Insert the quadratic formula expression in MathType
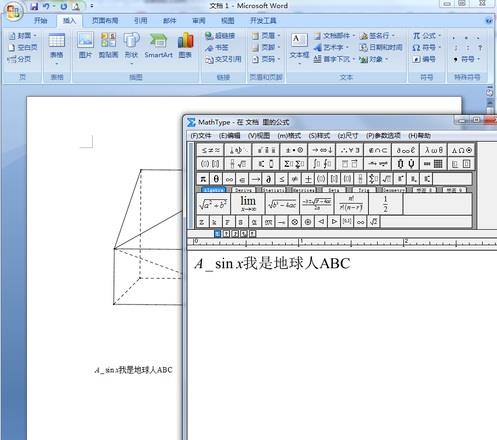This screenshot has height=440, width=497. (x=317, y=203)
